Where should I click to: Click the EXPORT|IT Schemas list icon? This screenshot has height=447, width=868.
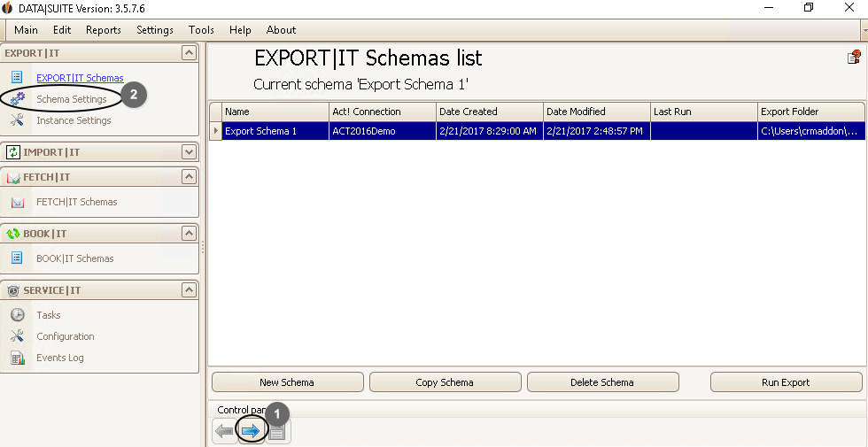point(17,77)
